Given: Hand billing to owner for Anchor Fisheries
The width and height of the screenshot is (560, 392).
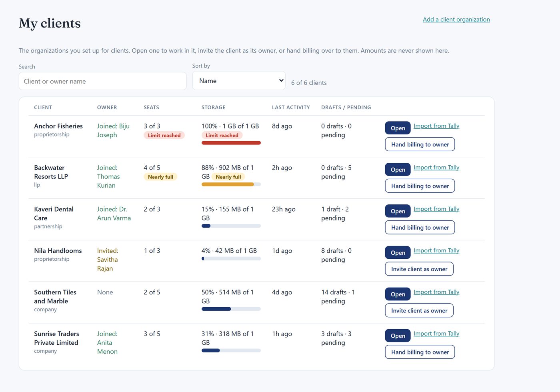Looking at the screenshot, I should click(420, 144).
